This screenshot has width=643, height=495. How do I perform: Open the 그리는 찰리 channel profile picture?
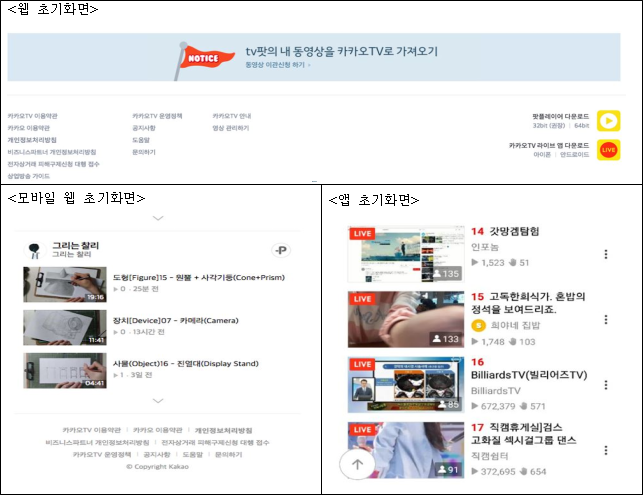point(35,250)
